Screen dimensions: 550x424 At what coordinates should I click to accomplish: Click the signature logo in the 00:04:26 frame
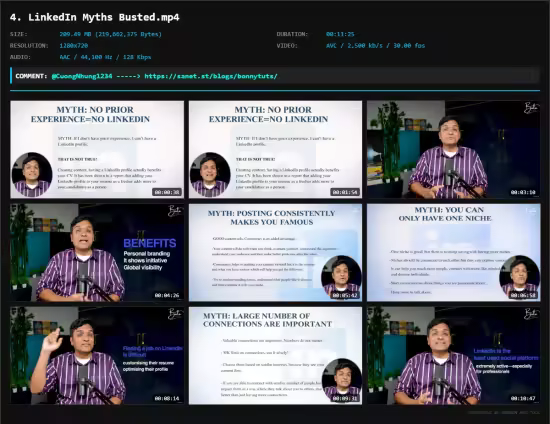click(174, 211)
